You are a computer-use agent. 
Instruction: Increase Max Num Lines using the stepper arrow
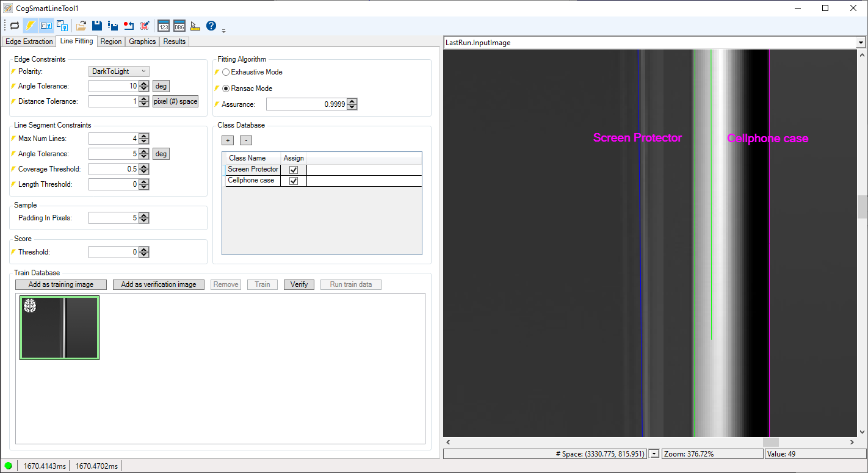pos(143,135)
